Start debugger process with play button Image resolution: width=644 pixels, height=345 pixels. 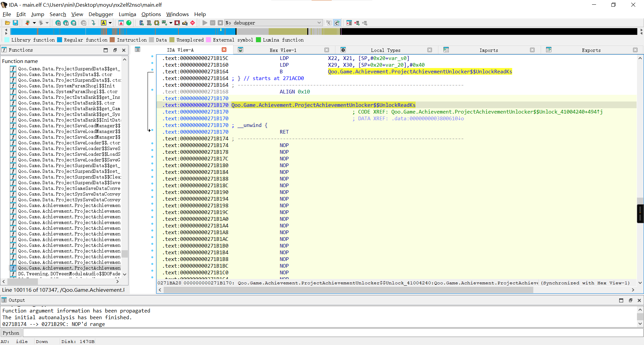tap(205, 23)
